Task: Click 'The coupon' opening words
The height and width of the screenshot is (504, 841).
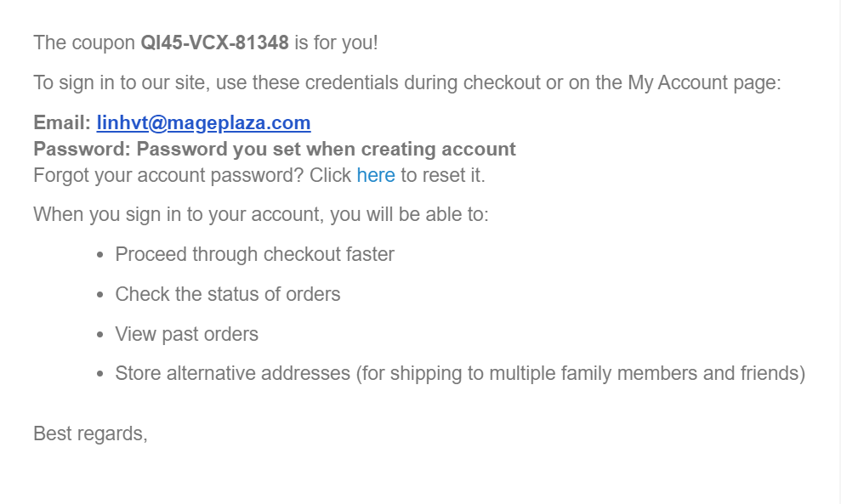Action: 84,42
